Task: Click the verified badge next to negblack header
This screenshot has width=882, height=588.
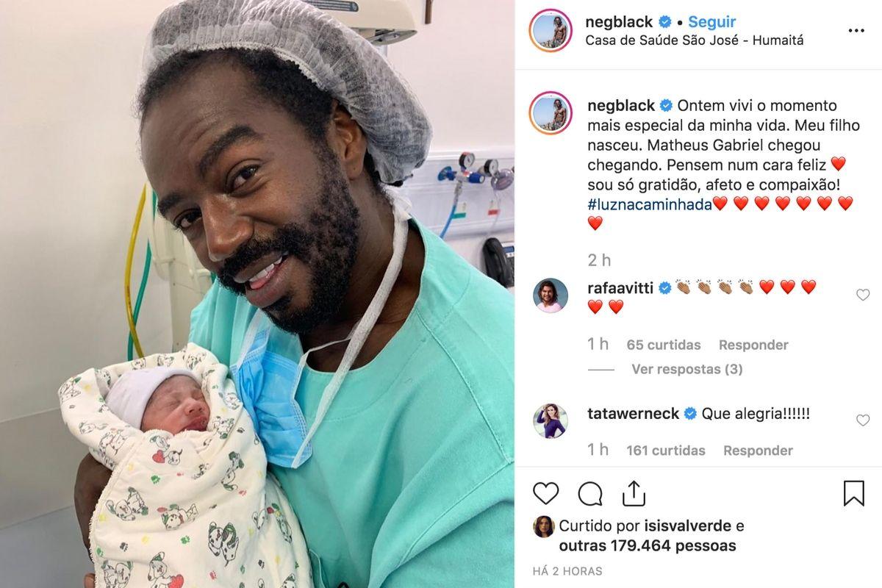Action: [x=665, y=22]
